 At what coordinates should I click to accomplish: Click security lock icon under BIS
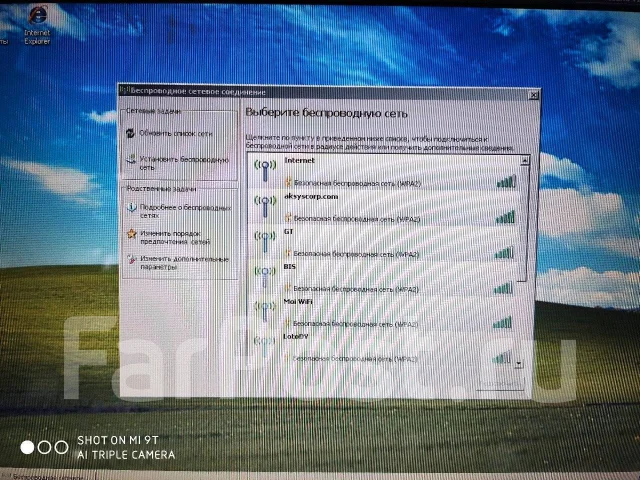point(287,288)
